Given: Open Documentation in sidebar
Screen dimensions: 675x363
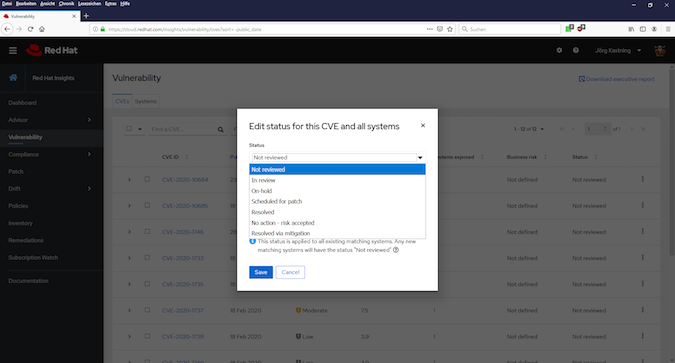Looking at the screenshot, I should 28,281.
